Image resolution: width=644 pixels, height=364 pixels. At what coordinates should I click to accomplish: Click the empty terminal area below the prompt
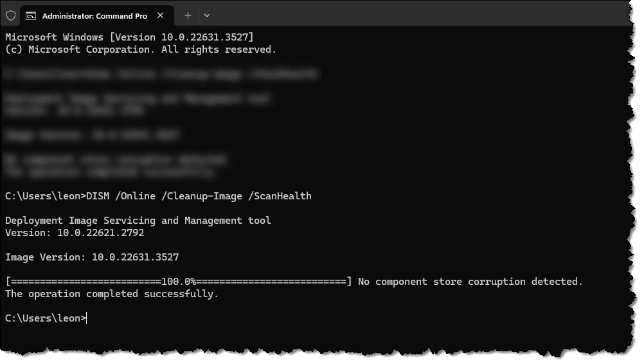tap(321, 338)
